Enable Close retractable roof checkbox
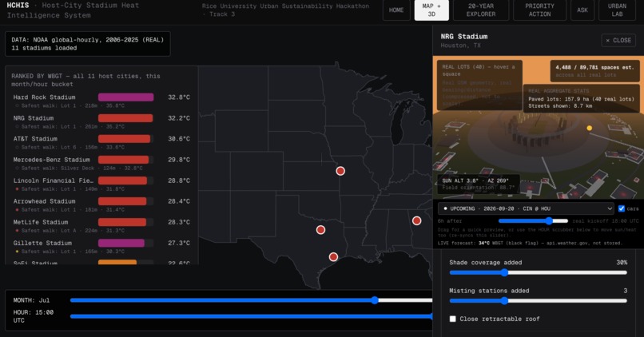This screenshot has height=337, width=644. coord(452,319)
